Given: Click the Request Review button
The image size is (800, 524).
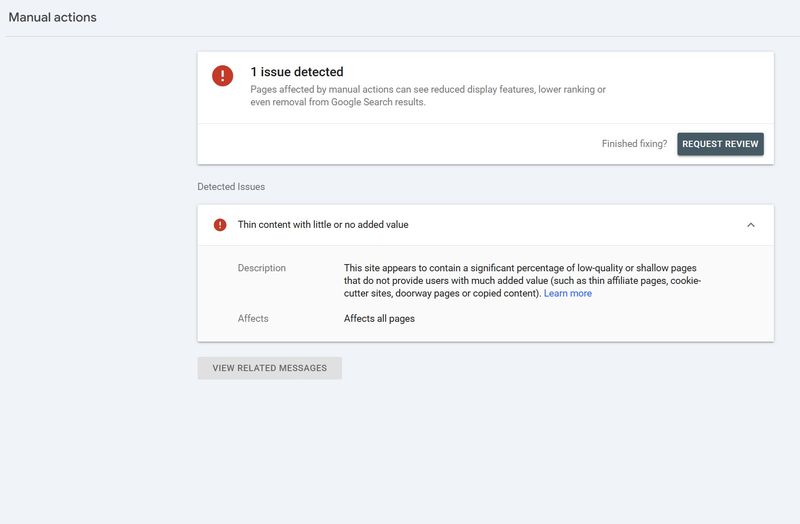Looking at the screenshot, I should coord(720,144).
